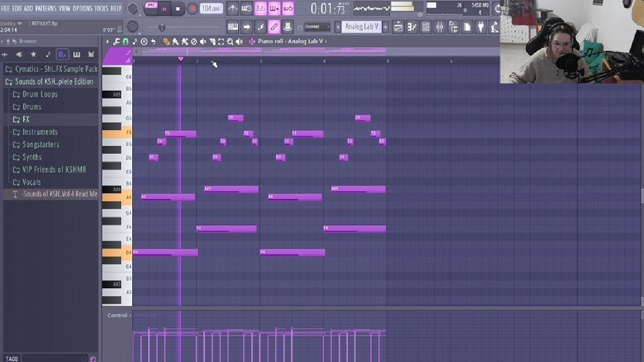Open the piano roll wrench tool menu
The height and width of the screenshot is (362, 644).
point(116,42)
